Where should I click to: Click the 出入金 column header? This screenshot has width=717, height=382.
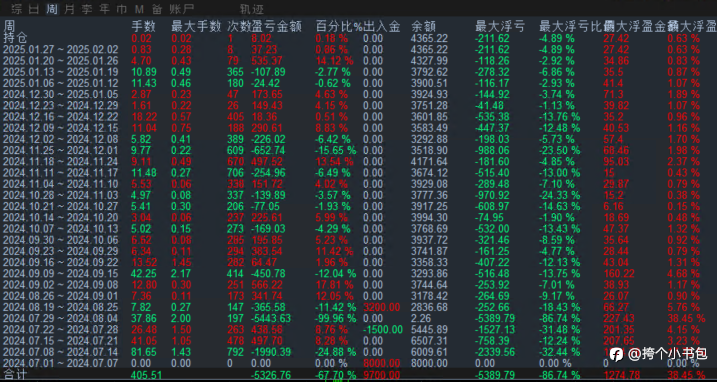tap(381, 26)
